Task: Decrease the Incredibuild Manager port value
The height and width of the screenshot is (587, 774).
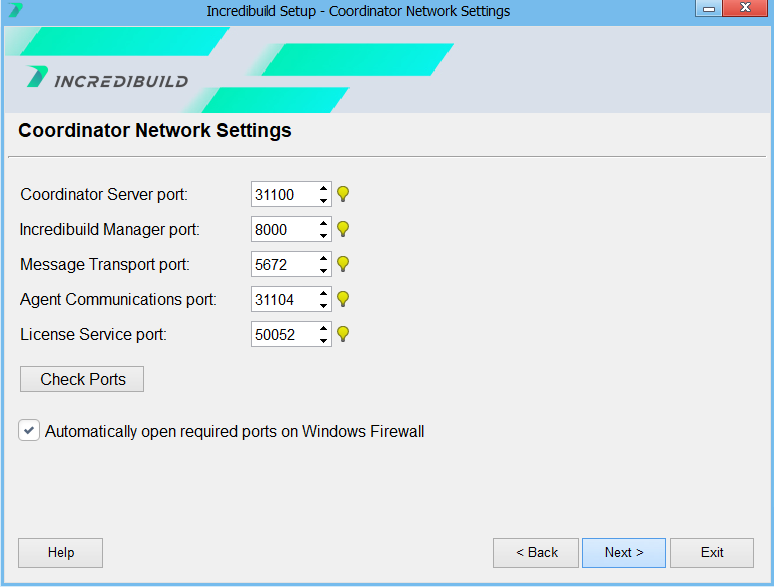Action: coord(323,236)
